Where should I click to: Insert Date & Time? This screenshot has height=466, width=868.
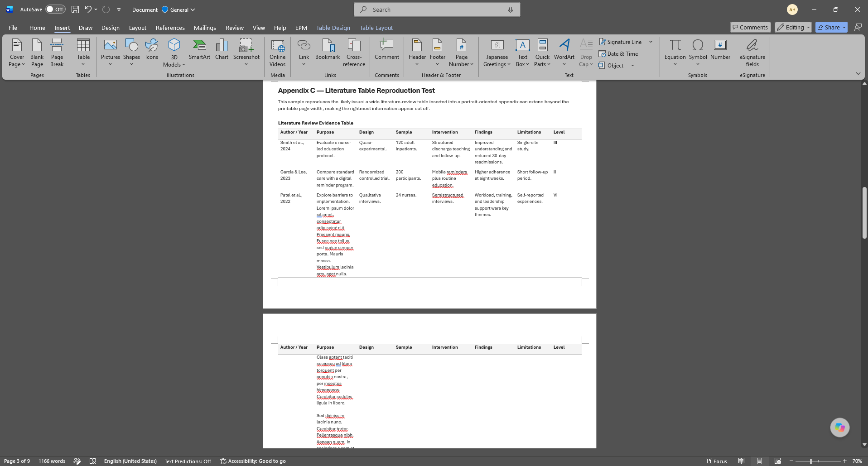point(618,54)
